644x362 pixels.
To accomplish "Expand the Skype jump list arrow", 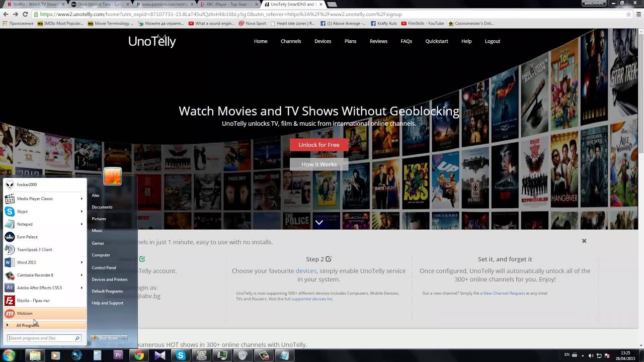I will tap(82, 212).
